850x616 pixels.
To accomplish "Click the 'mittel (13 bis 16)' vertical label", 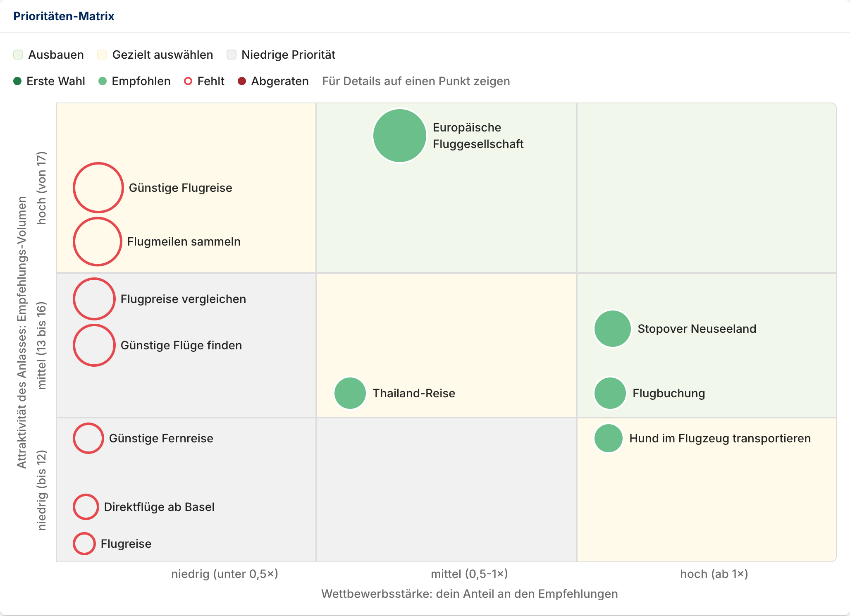I will coord(42,346).
